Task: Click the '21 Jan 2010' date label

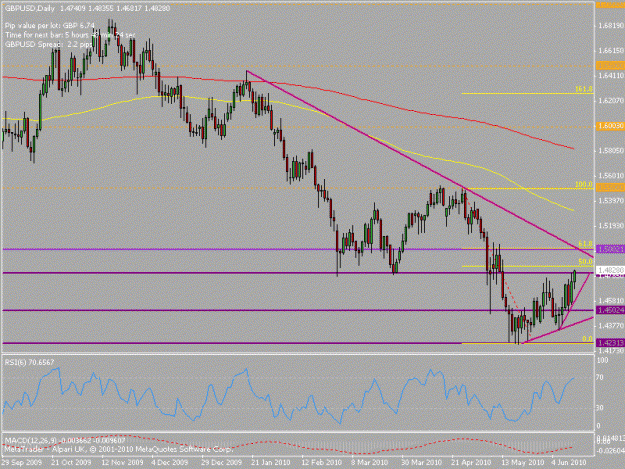Action: [x=271, y=462]
